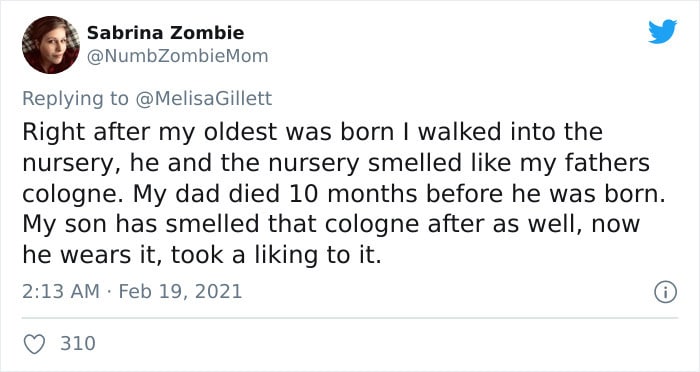Click the blue Twitter bird logo

tap(662, 32)
